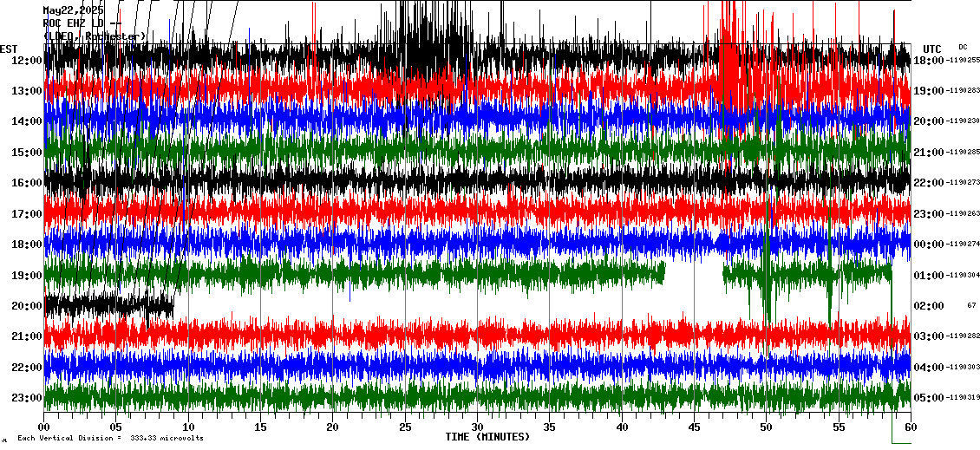Select the 17:00 EST row label
This screenshot has width=980, height=450.
pos(27,214)
